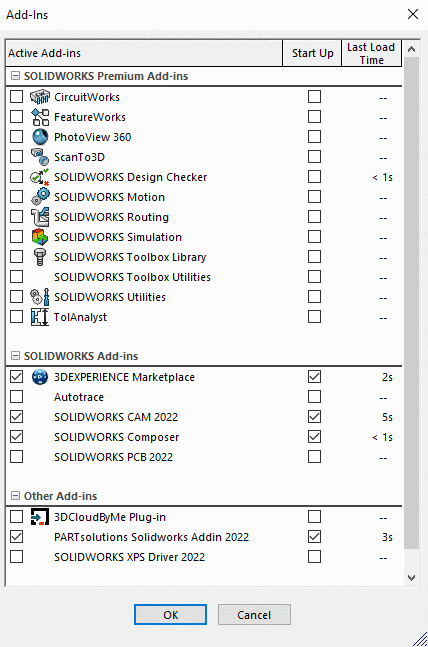Image resolution: width=428 pixels, height=647 pixels.
Task: Click the Active Add-ins column header
Action: [x=144, y=53]
